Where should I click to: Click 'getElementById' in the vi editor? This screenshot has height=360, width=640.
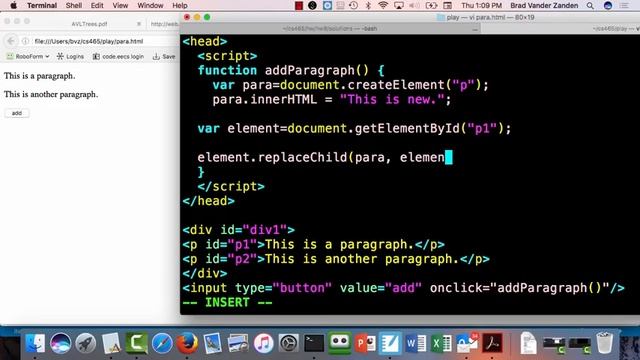click(x=407, y=129)
